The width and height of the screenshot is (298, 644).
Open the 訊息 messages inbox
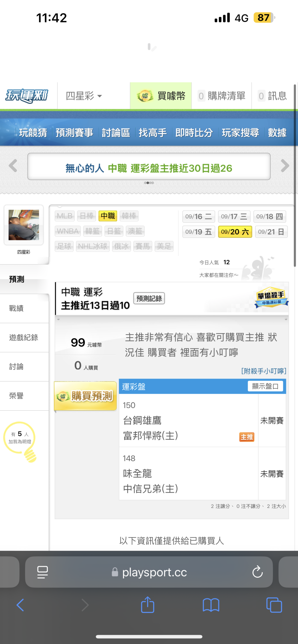point(272,96)
